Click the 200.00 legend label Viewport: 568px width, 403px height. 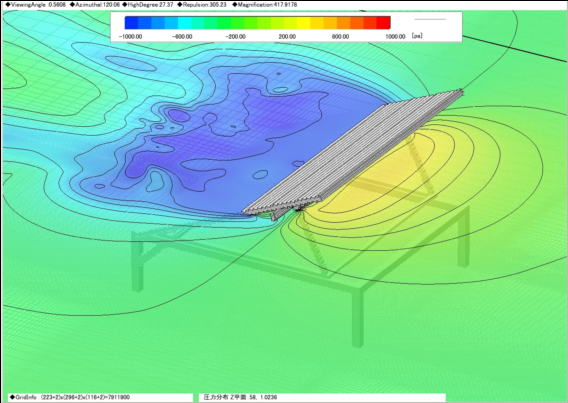point(287,37)
